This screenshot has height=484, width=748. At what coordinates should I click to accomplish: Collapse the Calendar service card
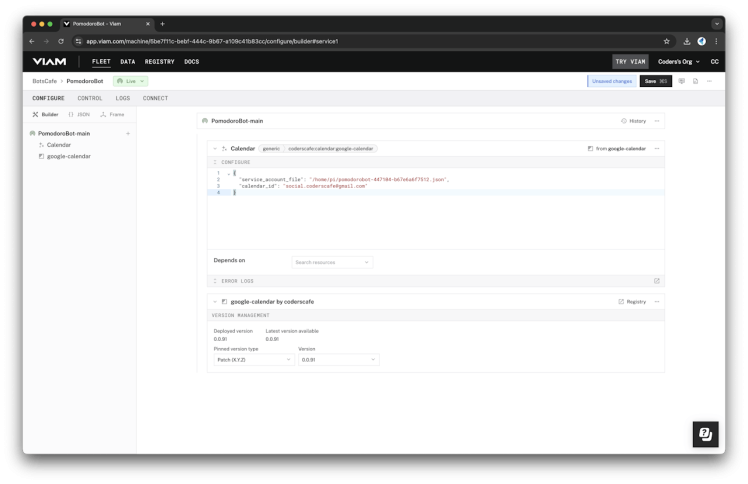(x=215, y=148)
